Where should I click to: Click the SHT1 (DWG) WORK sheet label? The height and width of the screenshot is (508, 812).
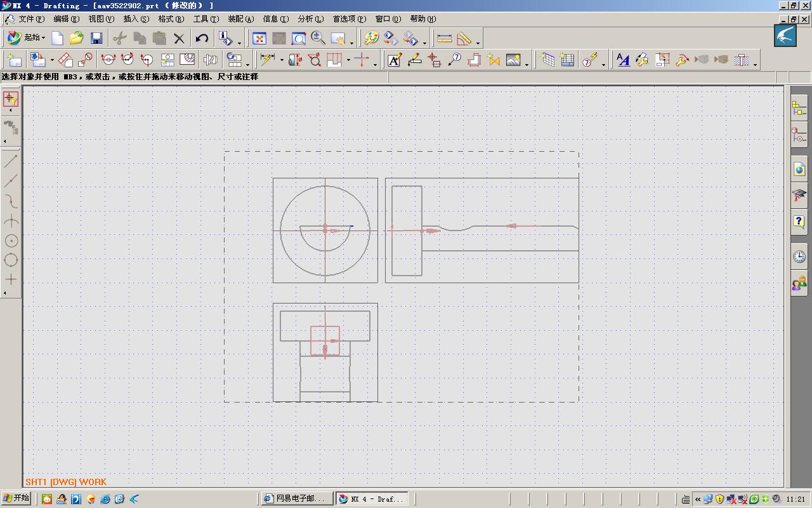[x=66, y=482]
